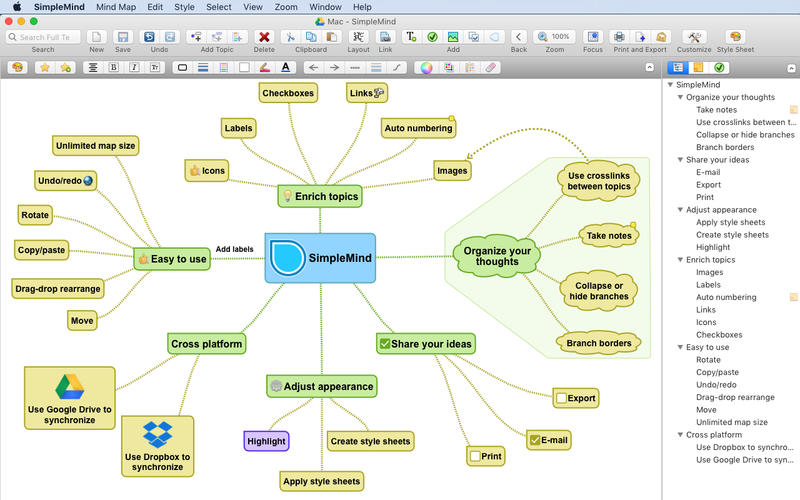
Task: Click the Back arrow button
Action: pos(518,37)
